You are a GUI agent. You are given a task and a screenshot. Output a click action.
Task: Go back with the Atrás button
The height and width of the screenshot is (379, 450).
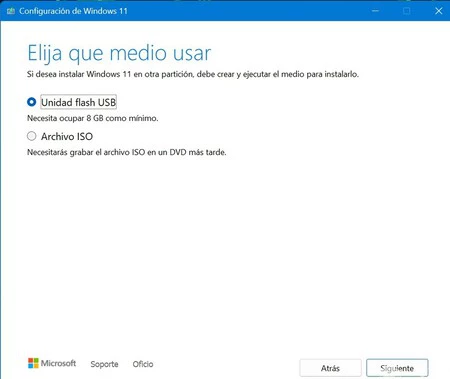330,368
